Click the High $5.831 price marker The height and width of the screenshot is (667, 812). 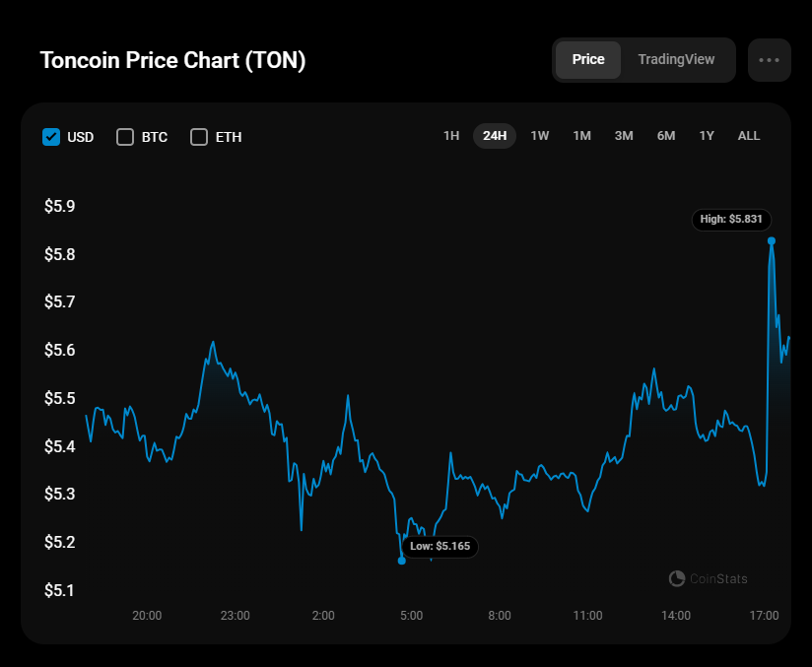pyautogui.click(x=731, y=219)
